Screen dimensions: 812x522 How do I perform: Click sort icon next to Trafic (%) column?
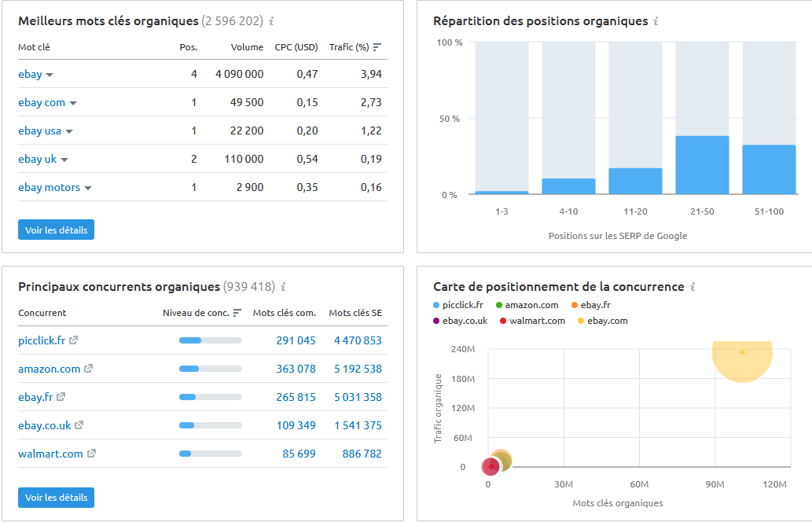pos(377,47)
